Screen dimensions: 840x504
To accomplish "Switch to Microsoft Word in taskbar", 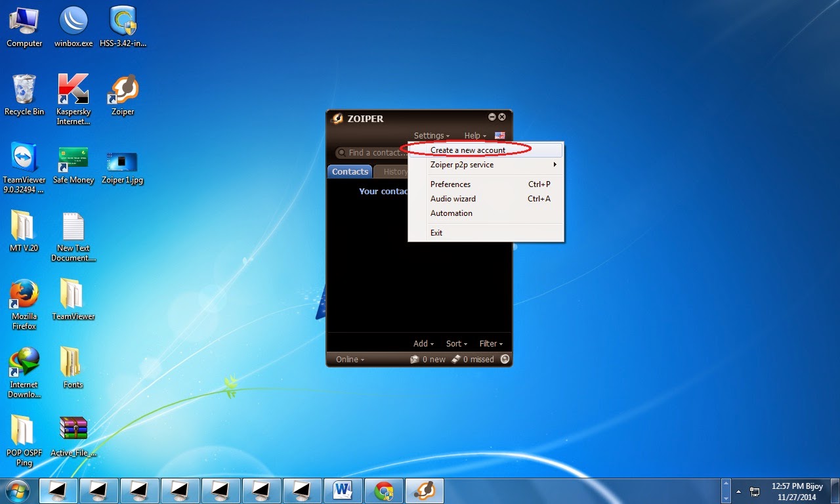I will (x=344, y=491).
